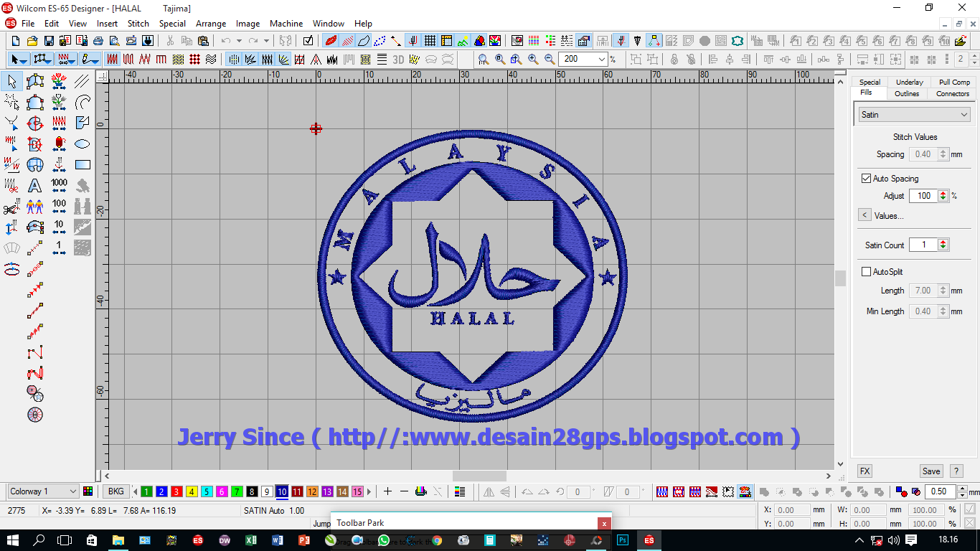Switch to the Connectors tab
The width and height of the screenshot is (980, 551).
point(952,93)
